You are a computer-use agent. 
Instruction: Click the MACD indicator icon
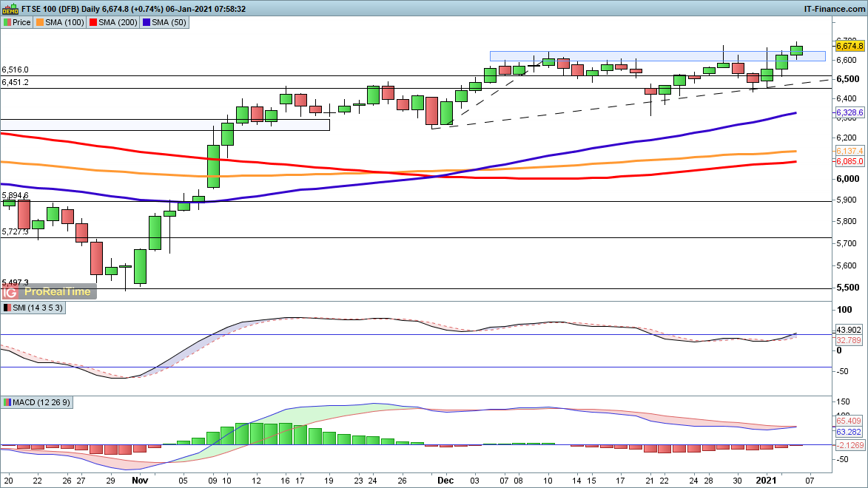(7, 402)
